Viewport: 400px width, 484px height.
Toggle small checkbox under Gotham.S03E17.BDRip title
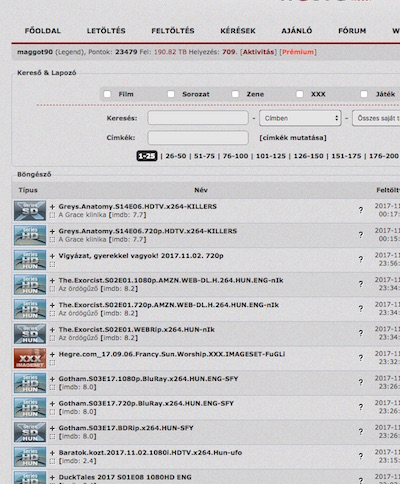coord(52,437)
